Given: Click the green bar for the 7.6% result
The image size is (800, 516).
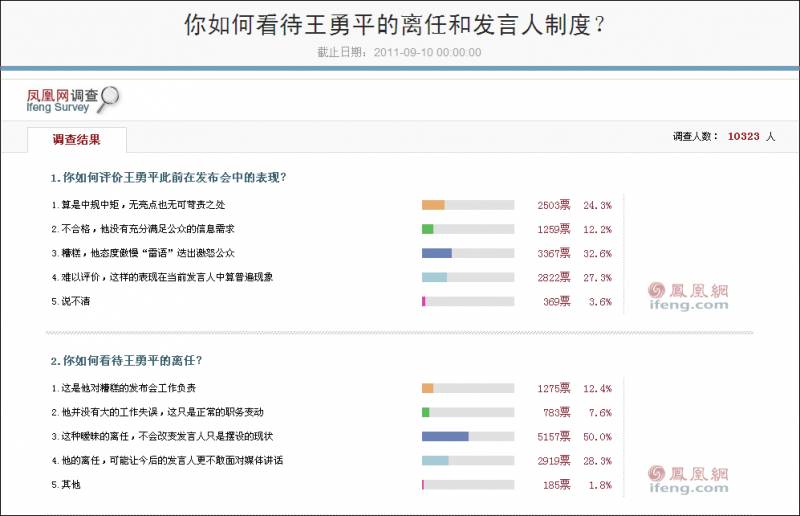Looking at the screenshot, I should point(426,412).
